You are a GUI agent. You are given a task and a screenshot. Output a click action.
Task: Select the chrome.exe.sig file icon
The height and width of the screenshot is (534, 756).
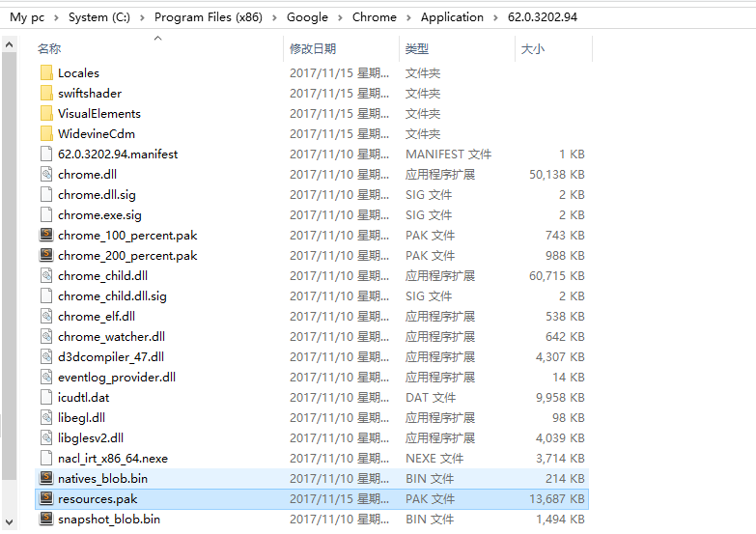click(46, 214)
